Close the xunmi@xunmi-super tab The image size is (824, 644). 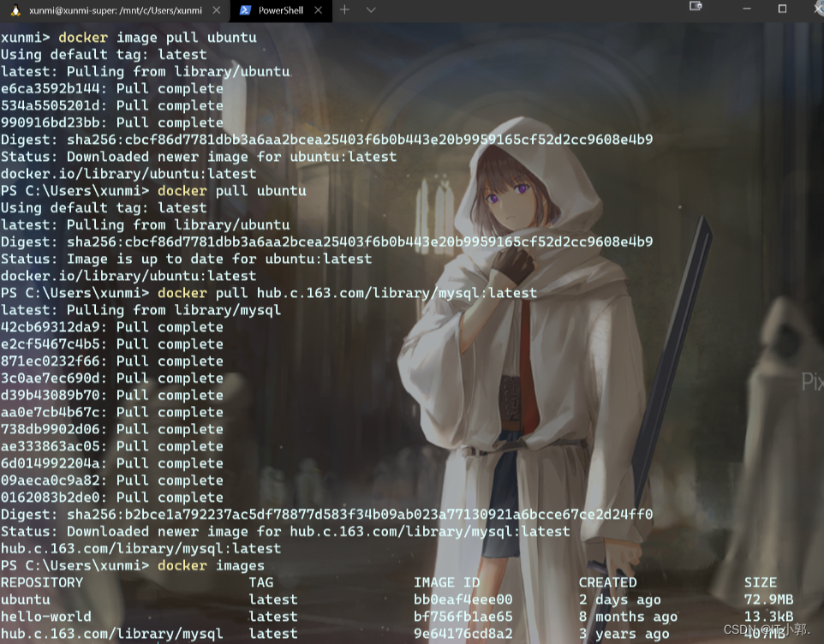(x=217, y=10)
